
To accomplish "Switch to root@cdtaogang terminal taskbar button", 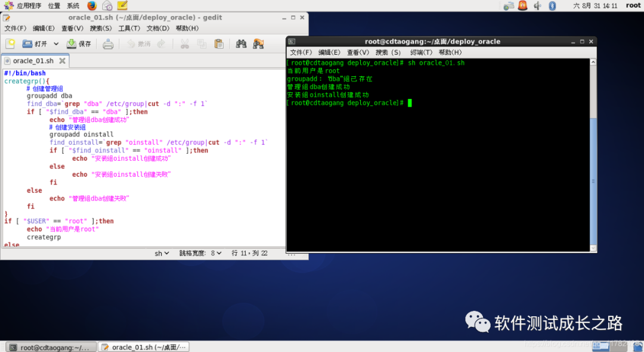I will pyautogui.click(x=52, y=347).
